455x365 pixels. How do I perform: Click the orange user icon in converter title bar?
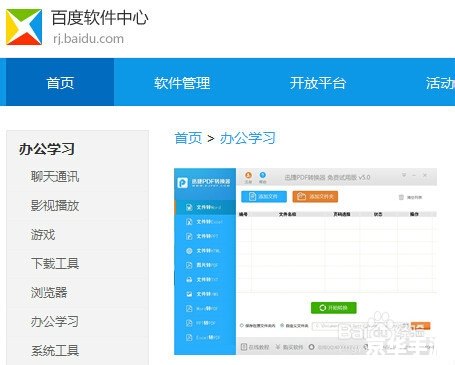(x=248, y=175)
